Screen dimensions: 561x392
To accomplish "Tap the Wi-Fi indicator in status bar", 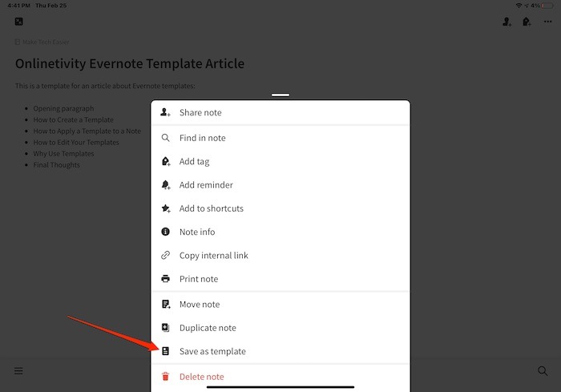I will tap(519, 6).
